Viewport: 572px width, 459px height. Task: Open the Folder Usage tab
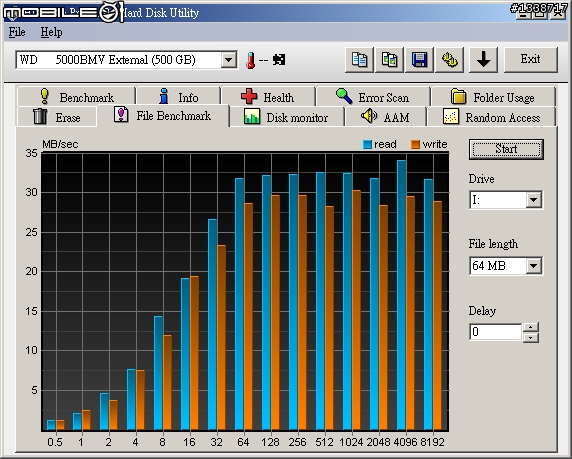tap(493, 97)
